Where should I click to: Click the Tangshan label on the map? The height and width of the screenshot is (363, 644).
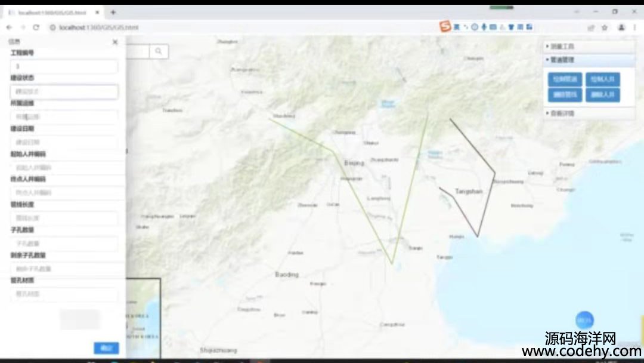pos(469,192)
